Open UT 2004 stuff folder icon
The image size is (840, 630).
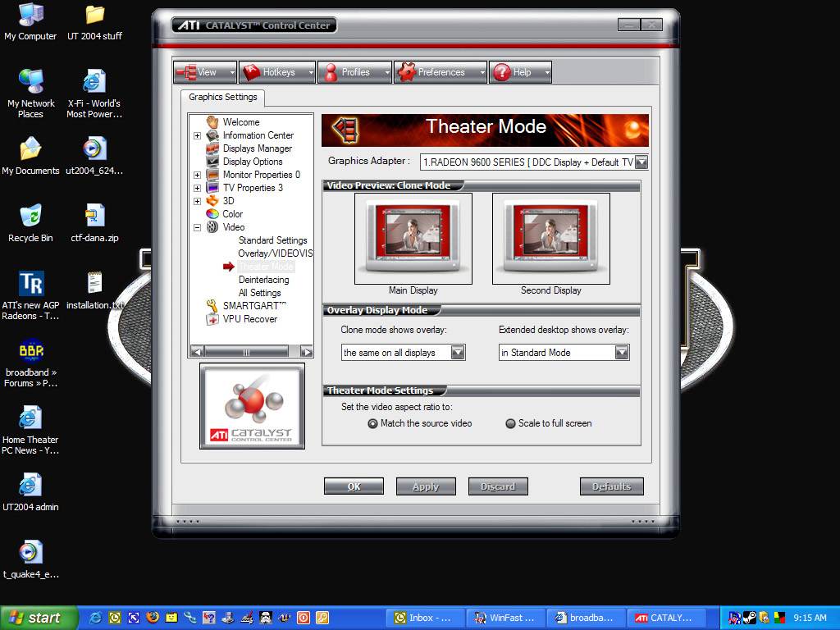tap(95, 22)
